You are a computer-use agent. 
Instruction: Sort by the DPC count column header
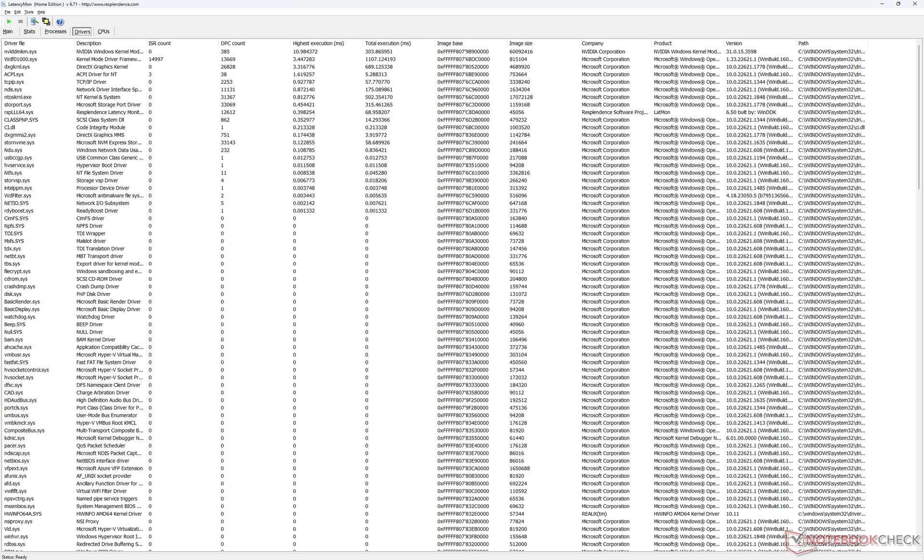tap(233, 43)
